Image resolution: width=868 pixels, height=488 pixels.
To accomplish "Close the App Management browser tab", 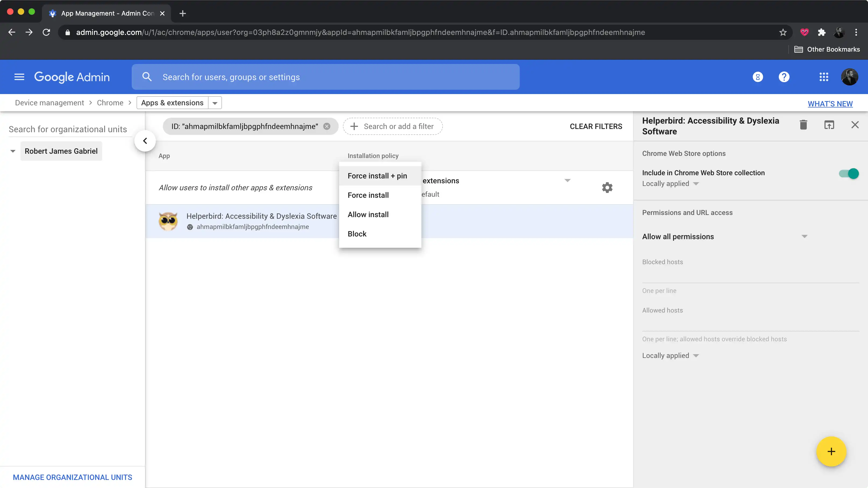I will coord(162,13).
